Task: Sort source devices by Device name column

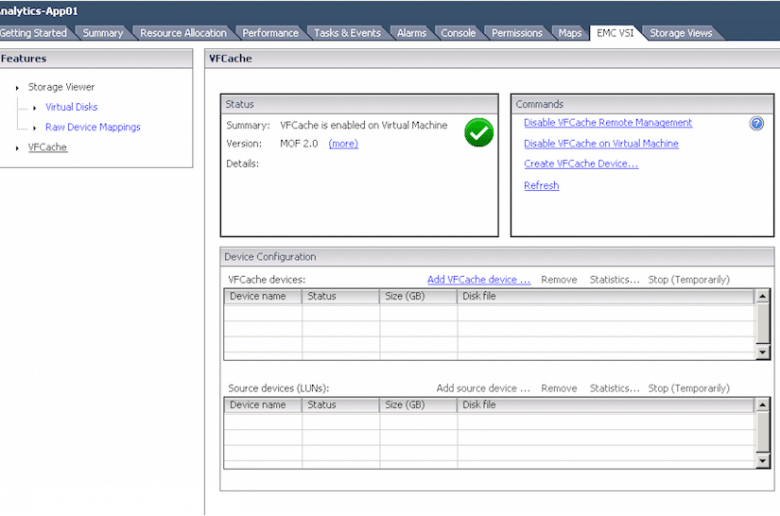Action: coord(263,405)
